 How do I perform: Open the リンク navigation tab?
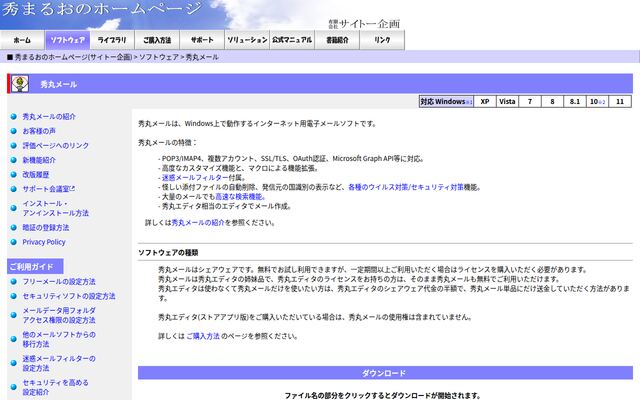coord(382,40)
